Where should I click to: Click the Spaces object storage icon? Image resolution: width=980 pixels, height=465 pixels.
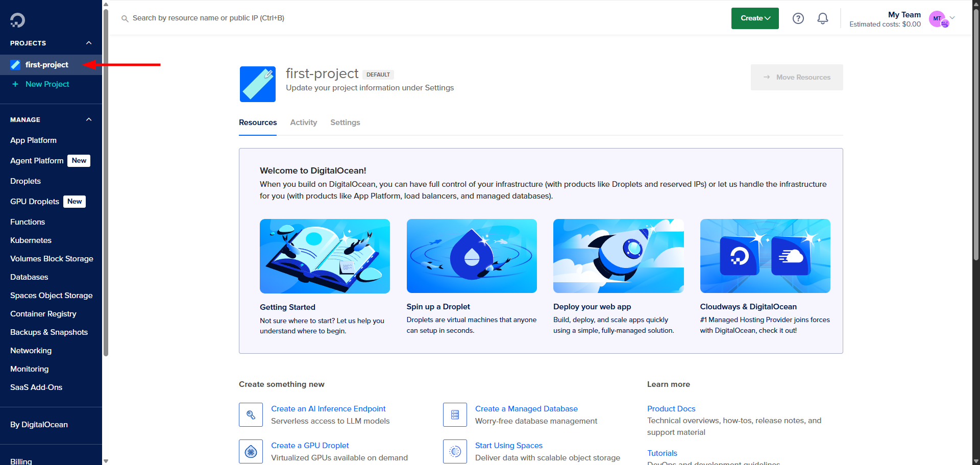(x=455, y=451)
